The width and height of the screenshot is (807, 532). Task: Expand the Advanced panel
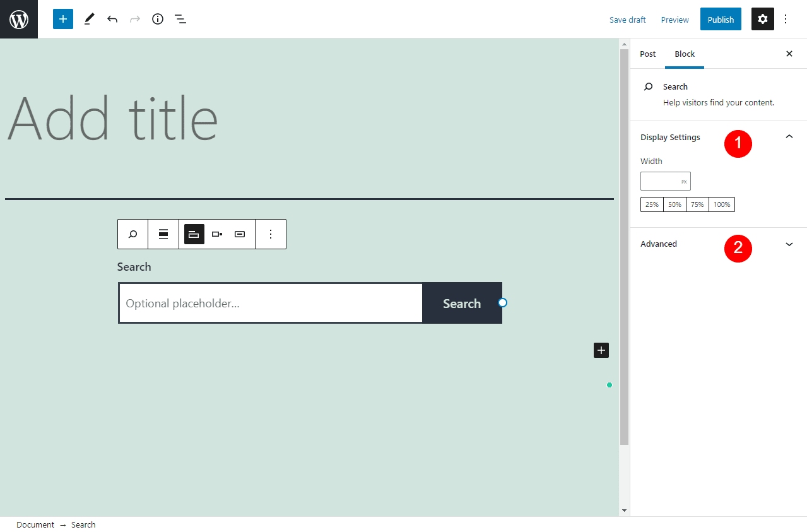click(x=789, y=244)
